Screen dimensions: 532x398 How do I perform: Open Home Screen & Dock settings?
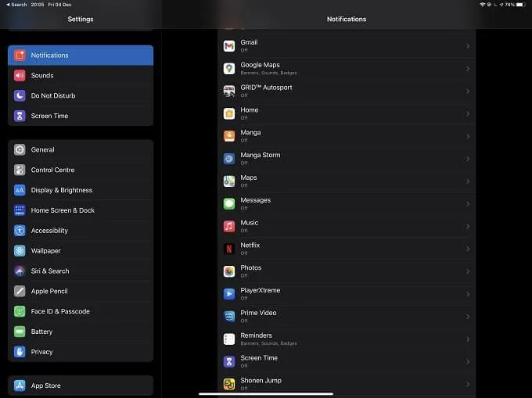tap(81, 210)
